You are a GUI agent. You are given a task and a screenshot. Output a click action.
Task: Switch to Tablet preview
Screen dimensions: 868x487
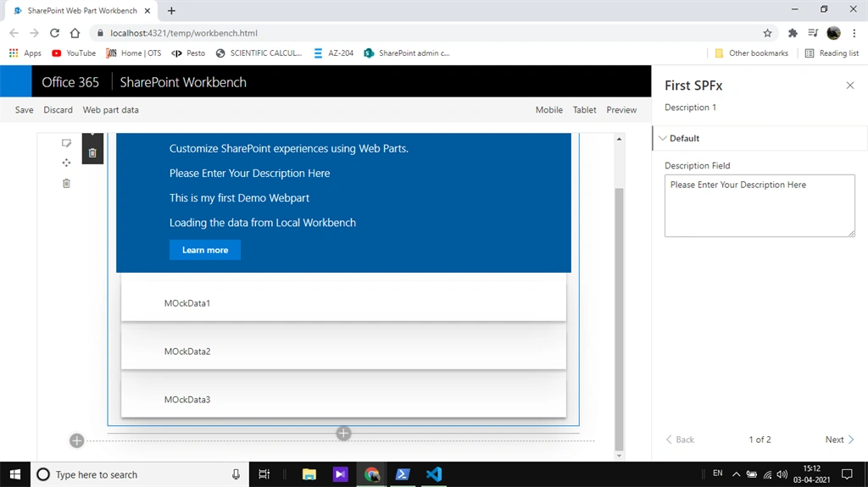coord(584,109)
